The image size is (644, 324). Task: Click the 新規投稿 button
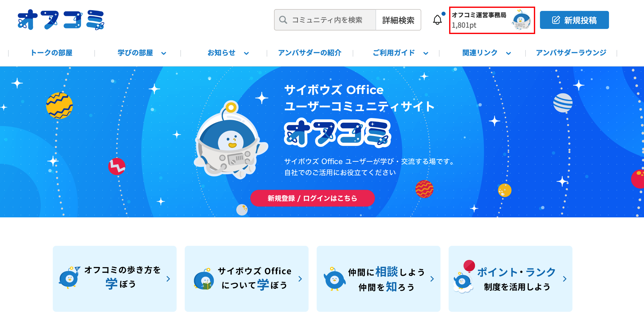click(574, 20)
